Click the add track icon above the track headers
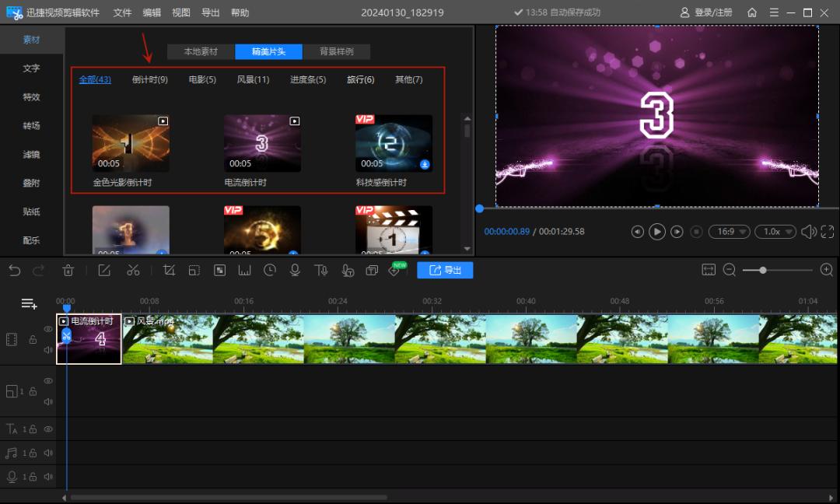 pos(29,303)
